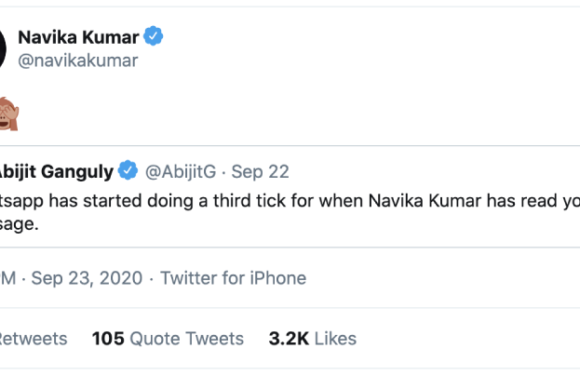580x375 pixels.
Task: Open the @navikakumar handle
Action: pos(78,61)
